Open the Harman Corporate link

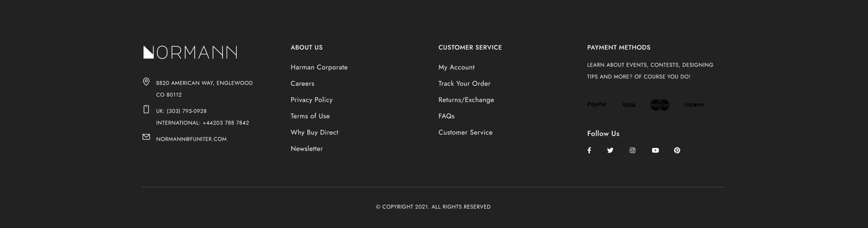tap(319, 67)
